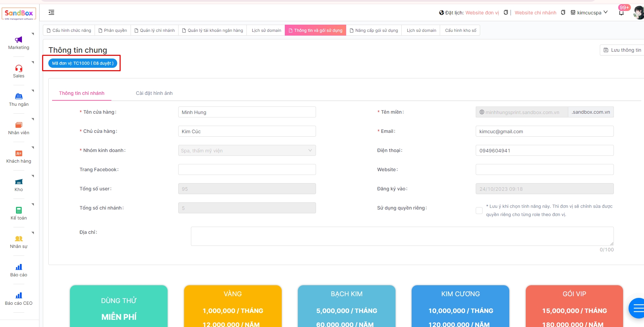Collapse sidebar with hamburger menu icon
Image resolution: width=644 pixels, height=327 pixels.
pos(51,13)
